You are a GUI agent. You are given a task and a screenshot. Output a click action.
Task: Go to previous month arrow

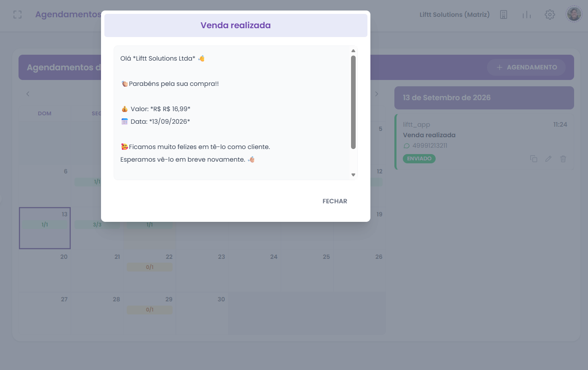tap(28, 94)
